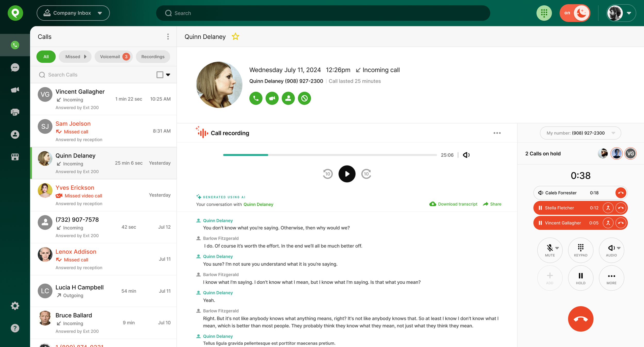Viewport: 644px width, 347px height.
Task: Open the messages section in the sidebar
Action: 15,67
